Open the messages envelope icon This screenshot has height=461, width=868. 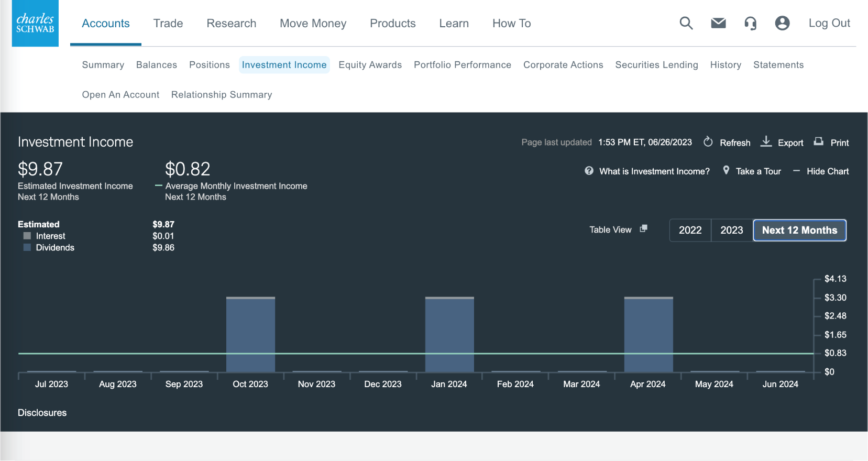[x=718, y=23]
